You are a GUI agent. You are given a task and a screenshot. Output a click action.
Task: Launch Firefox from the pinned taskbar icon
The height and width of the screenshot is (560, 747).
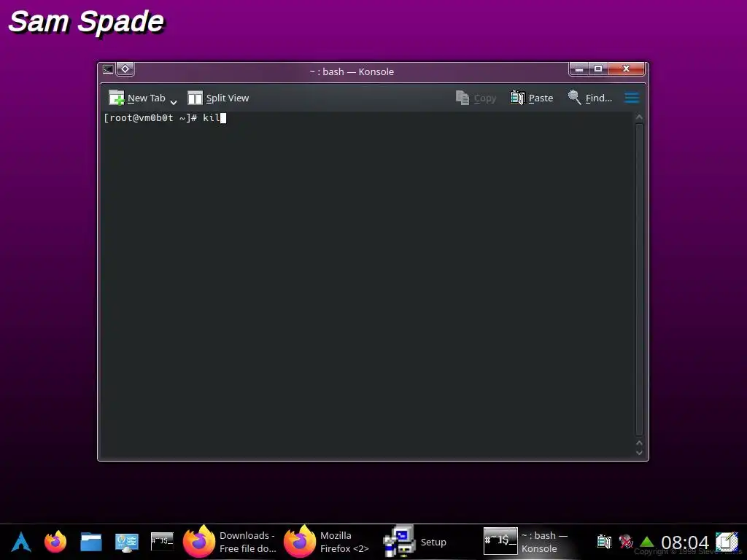(55, 542)
